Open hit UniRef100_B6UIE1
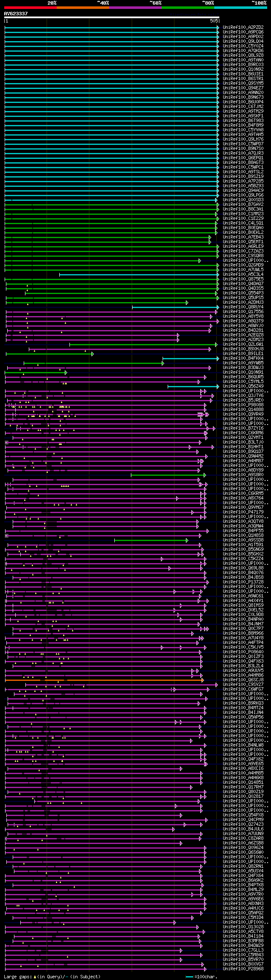This screenshot has width=271, height=980. point(243,74)
